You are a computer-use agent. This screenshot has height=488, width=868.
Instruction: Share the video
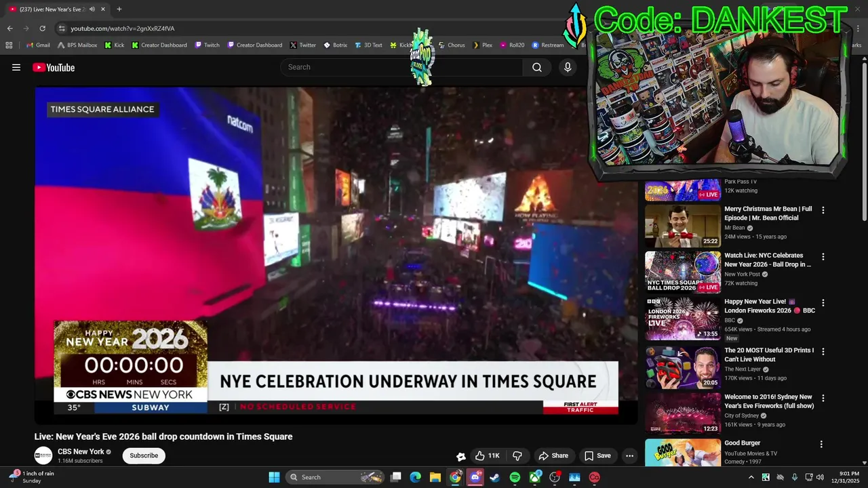tap(553, 455)
